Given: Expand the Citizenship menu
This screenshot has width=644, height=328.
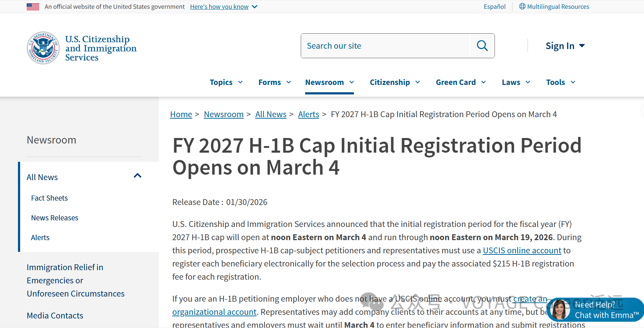Looking at the screenshot, I should [395, 82].
